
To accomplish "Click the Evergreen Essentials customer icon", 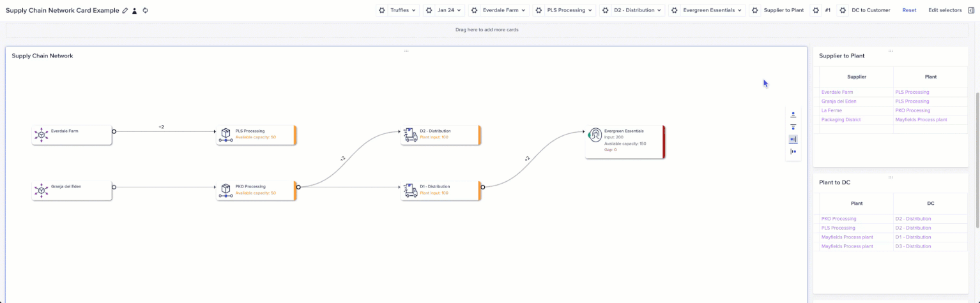I will coord(595,135).
